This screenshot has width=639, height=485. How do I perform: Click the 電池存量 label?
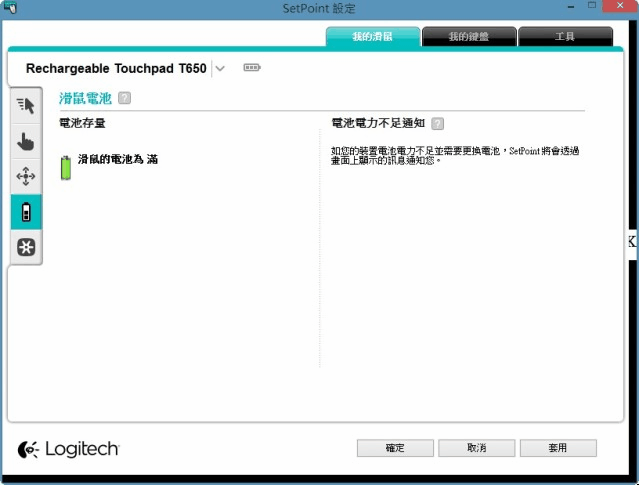[x=82, y=123]
